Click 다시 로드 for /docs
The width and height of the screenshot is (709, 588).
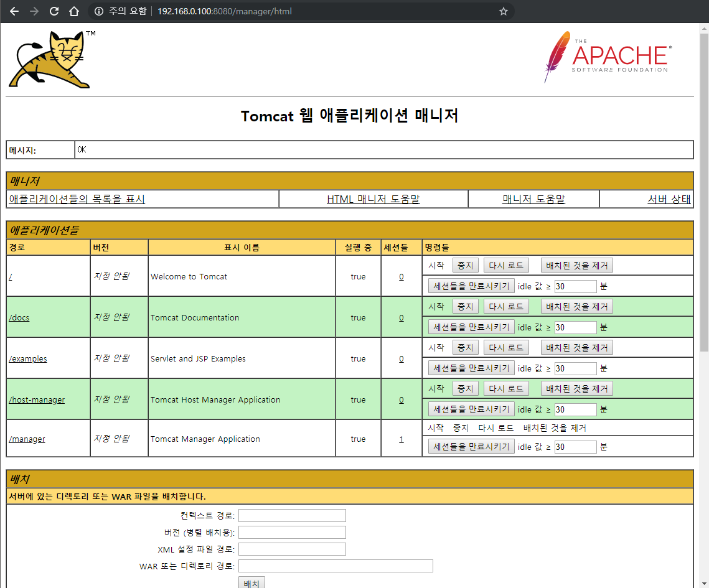[x=506, y=306]
